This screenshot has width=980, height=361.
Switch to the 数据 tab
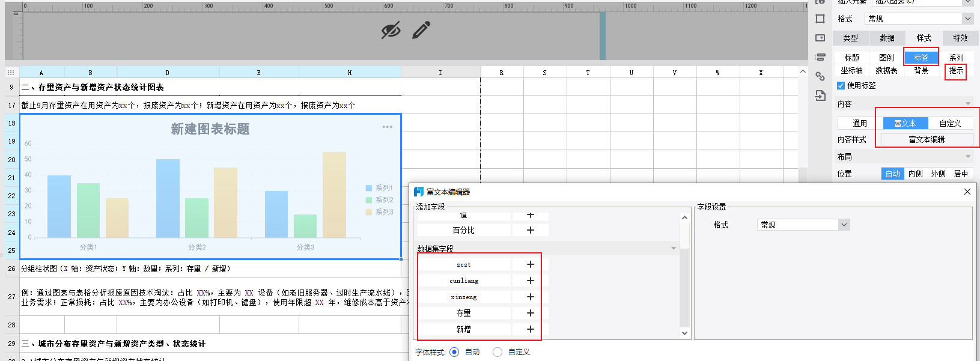[x=887, y=38]
